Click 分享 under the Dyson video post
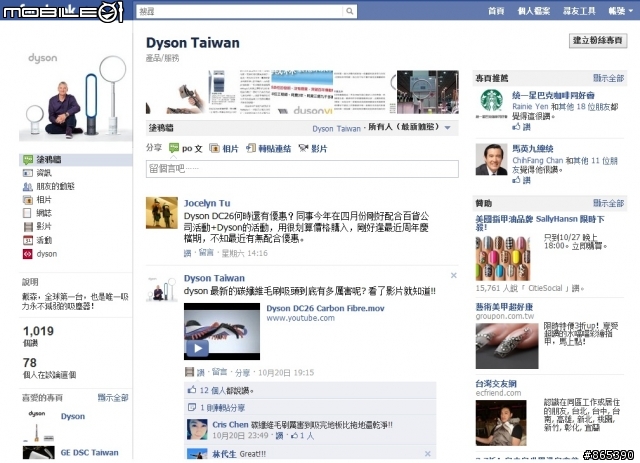The height and width of the screenshot is (463, 640). (242, 372)
